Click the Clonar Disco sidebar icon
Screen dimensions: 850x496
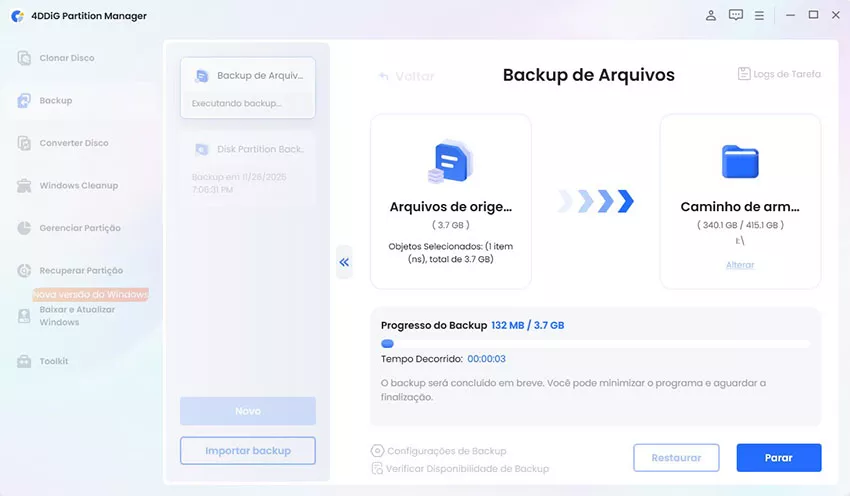click(x=24, y=58)
